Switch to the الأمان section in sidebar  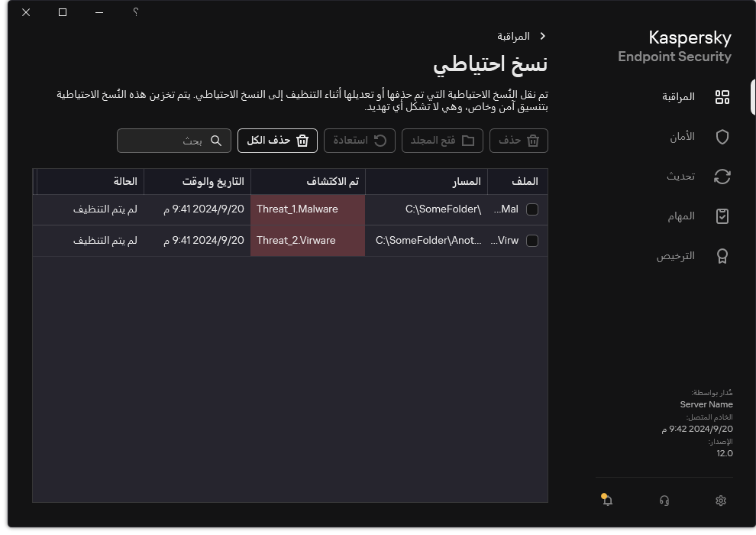point(680,137)
